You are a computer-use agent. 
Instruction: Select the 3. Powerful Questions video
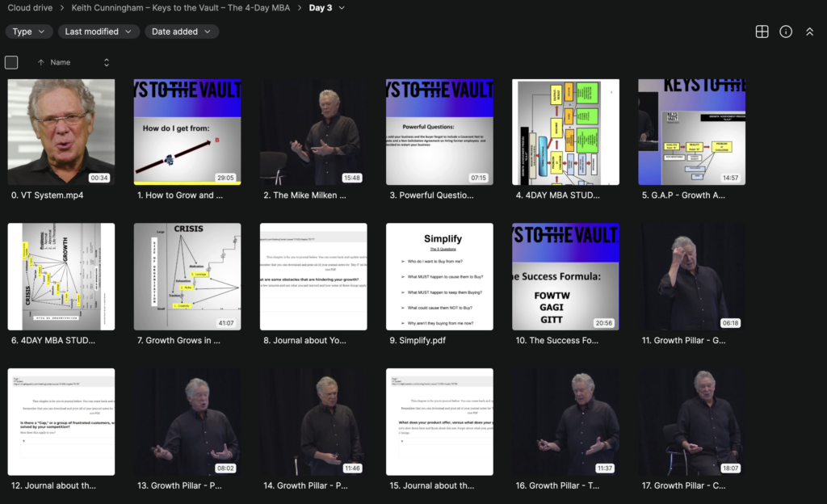click(x=439, y=132)
